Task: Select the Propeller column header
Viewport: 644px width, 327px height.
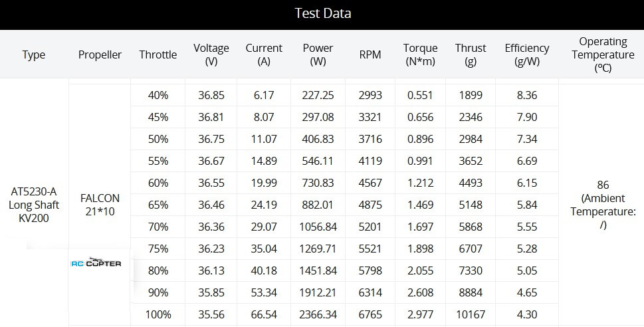Action: click(100, 54)
